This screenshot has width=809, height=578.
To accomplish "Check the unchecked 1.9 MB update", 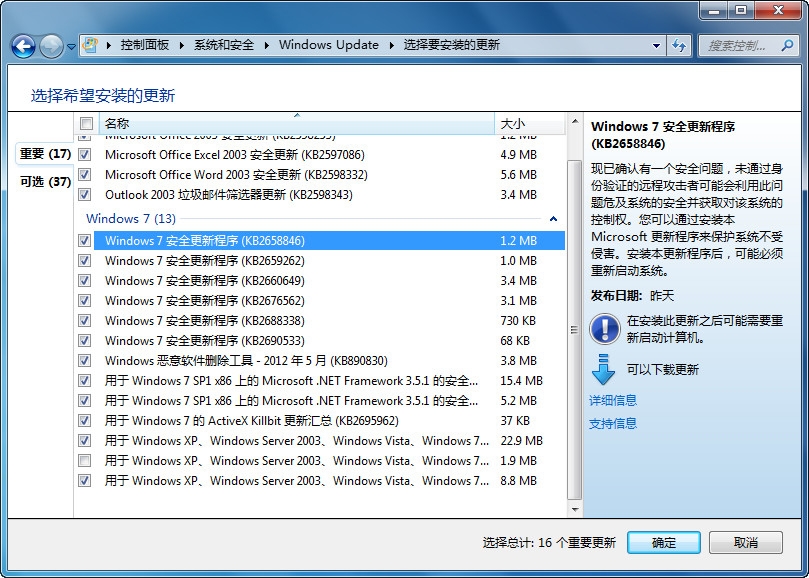I will click(85, 460).
